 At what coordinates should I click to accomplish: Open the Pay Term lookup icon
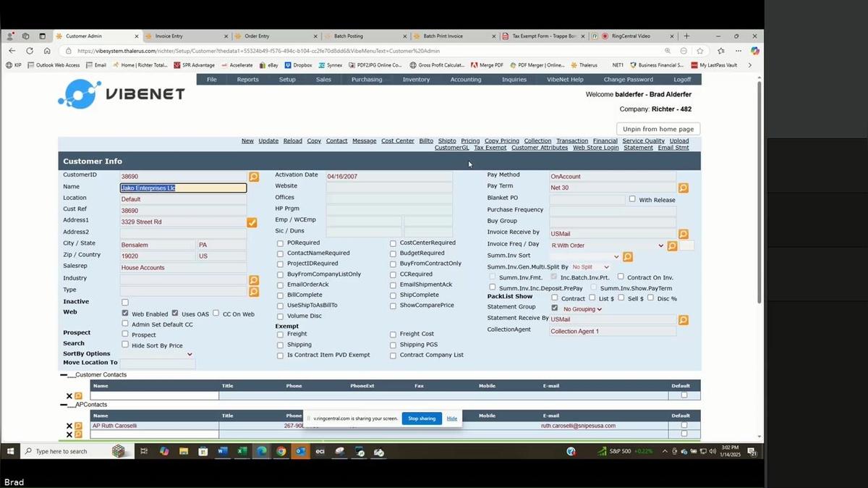683,188
